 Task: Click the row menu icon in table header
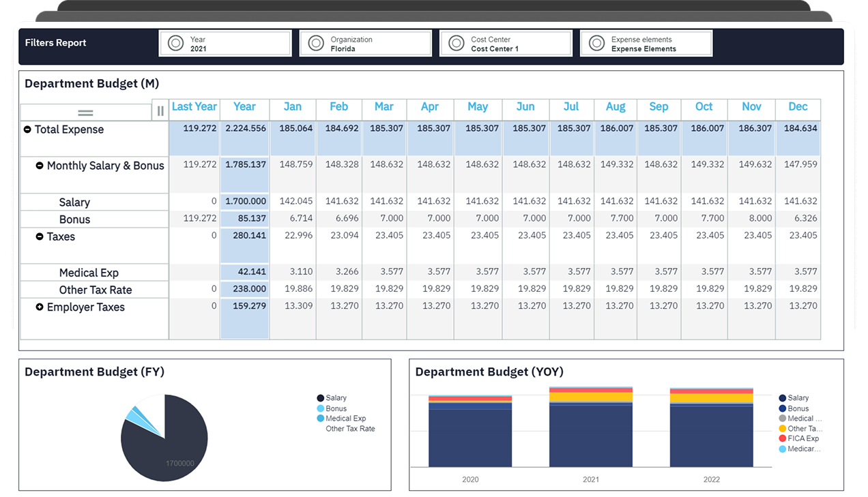[85, 112]
